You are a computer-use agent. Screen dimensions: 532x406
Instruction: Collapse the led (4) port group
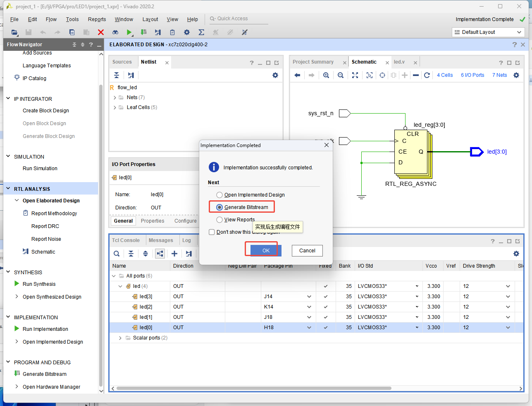click(x=120, y=286)
